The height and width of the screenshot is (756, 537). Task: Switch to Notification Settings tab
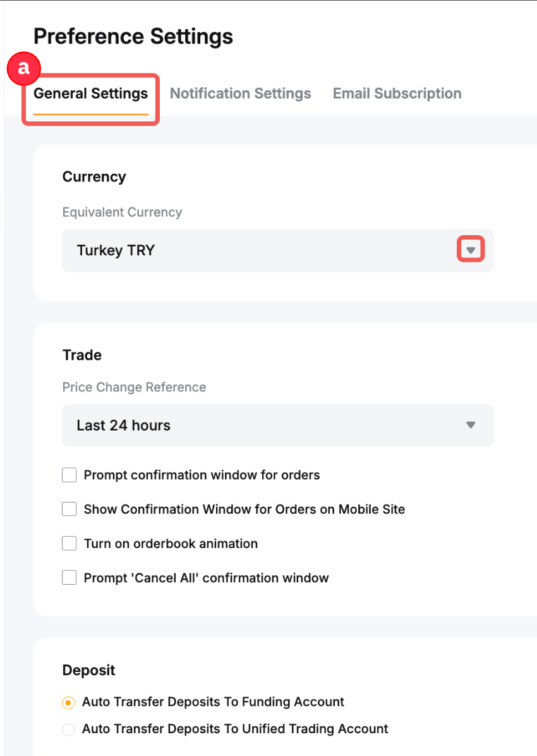[240, 94]
